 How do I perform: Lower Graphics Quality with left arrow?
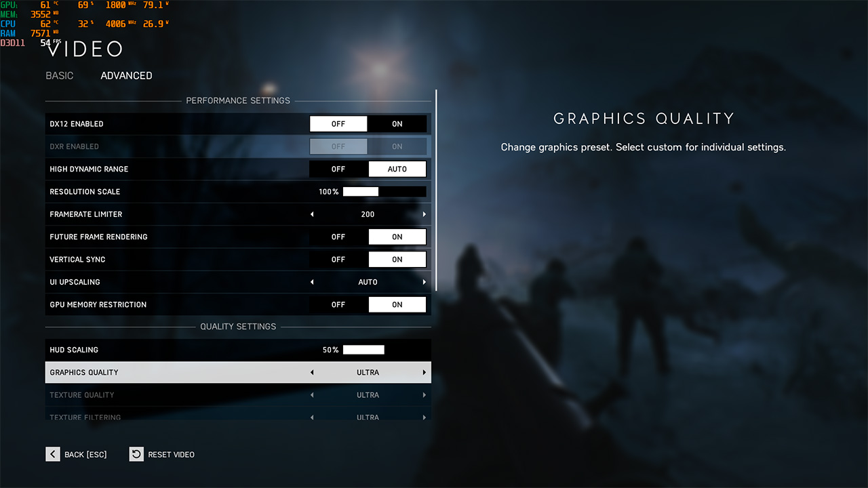pos(312,372)
